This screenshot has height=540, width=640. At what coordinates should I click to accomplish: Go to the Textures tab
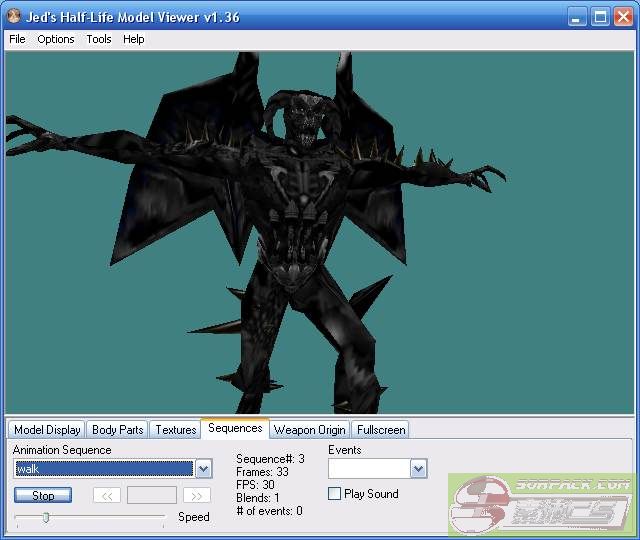coord(176,430)
